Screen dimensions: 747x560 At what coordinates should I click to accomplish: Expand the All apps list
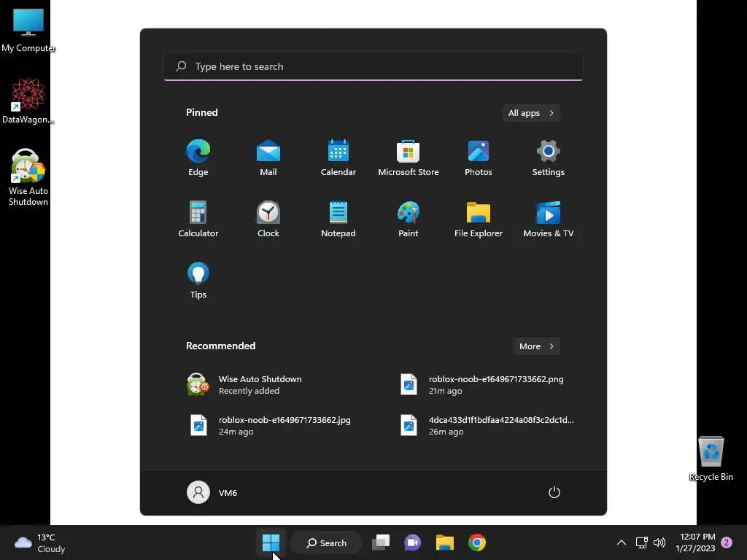[x=531, y=113]
